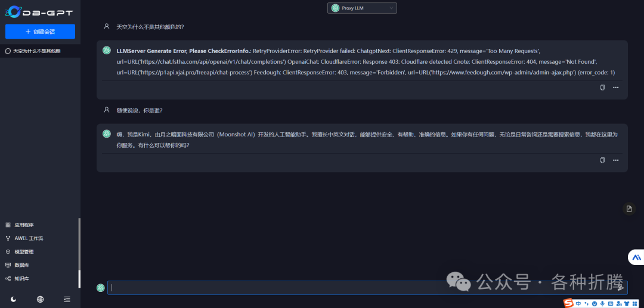Toggle Chinese/English mode 中 in IME bar
The image size is (644, 308).
(x=578, y=303)
